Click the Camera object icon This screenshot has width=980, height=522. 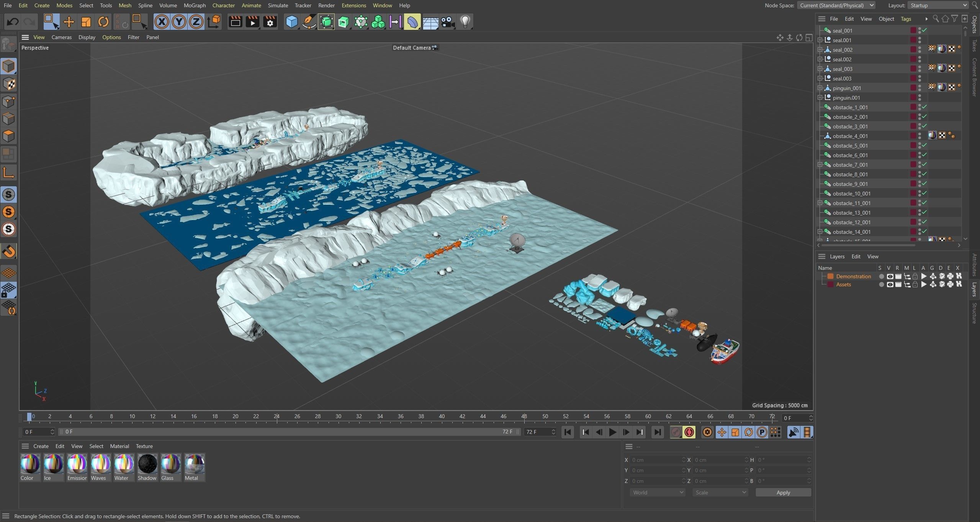pyautogui.click(x=447, y=22)
